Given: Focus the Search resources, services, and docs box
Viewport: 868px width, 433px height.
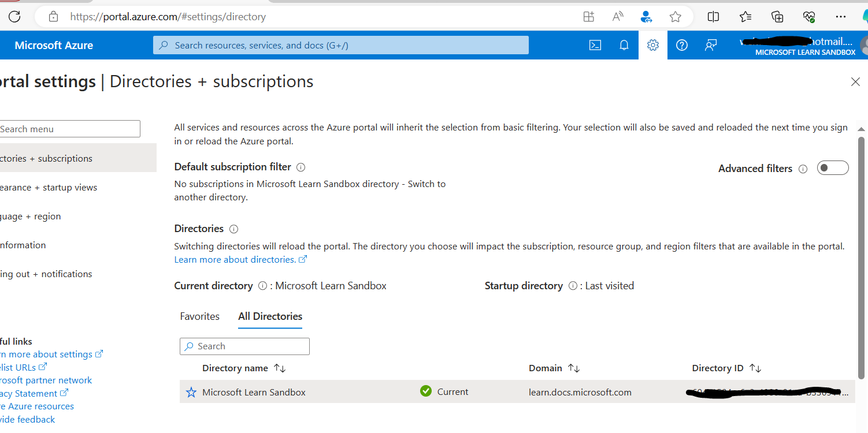Looking at the screenshot, I should [341, 45].
